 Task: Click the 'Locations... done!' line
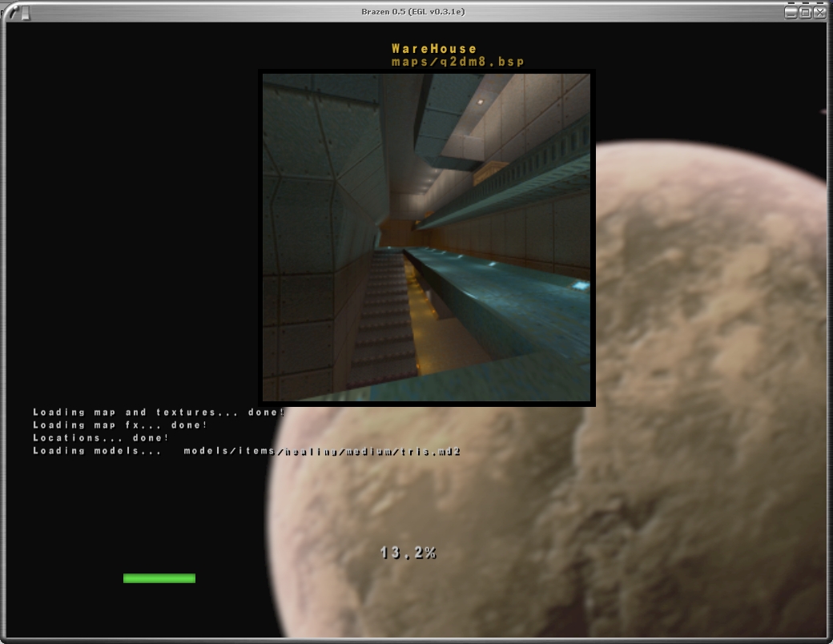coord(101,438)
